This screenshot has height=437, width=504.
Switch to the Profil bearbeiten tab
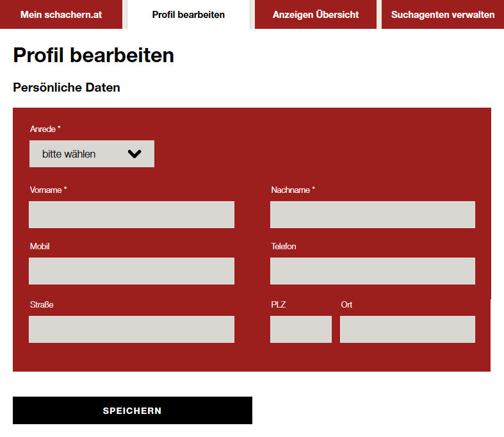tap(188, 14)
